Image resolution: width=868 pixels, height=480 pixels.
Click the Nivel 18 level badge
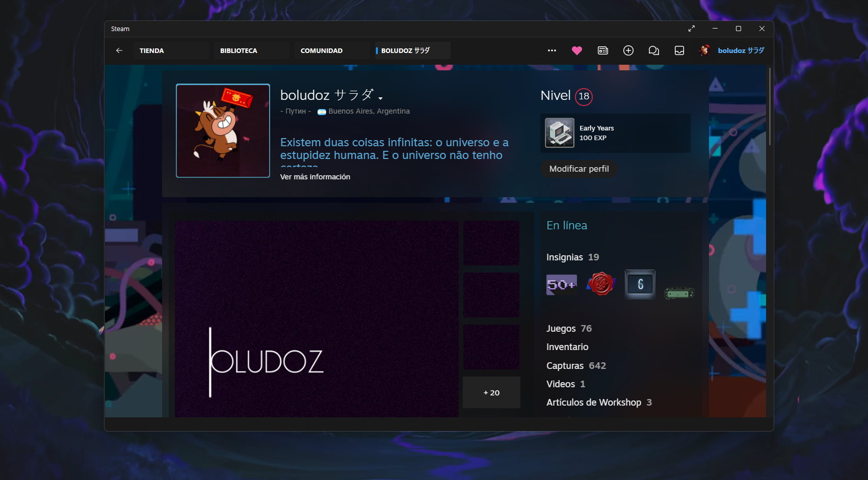(584, 96)
